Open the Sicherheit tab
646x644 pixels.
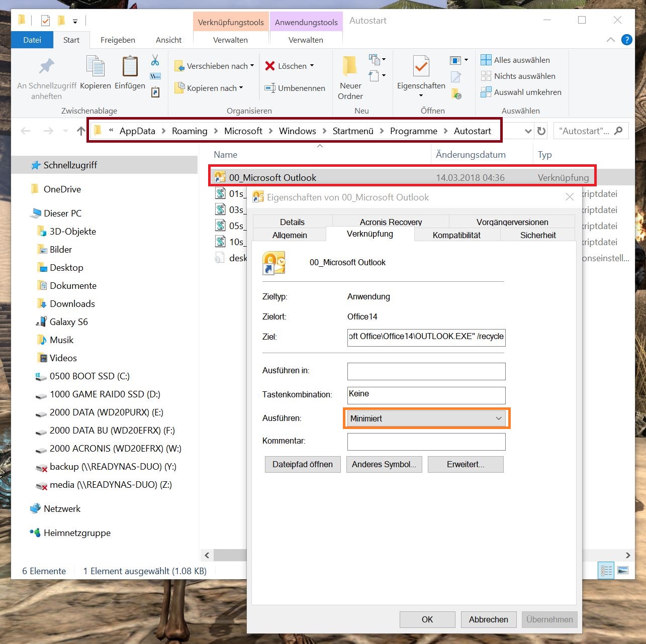click(538, 235)
